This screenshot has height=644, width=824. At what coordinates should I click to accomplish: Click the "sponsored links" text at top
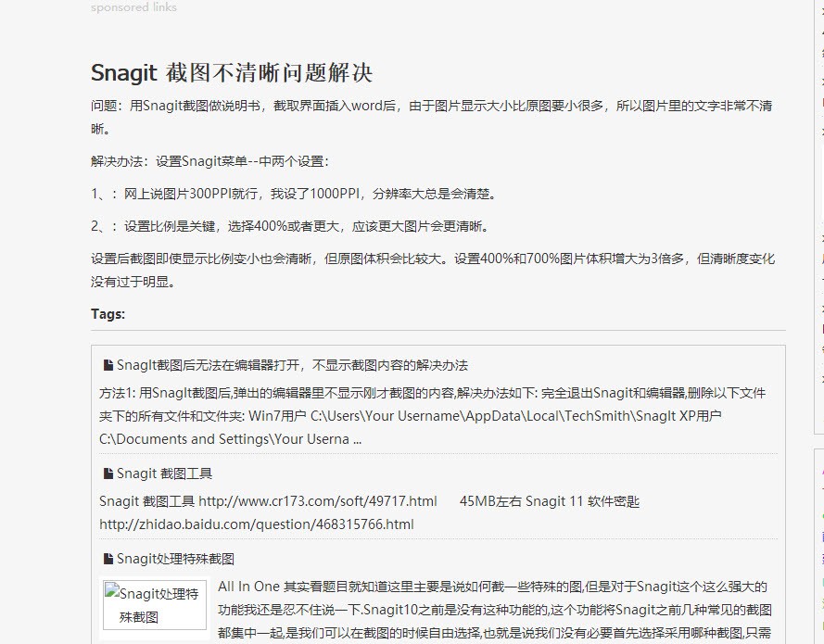point(133,7)
